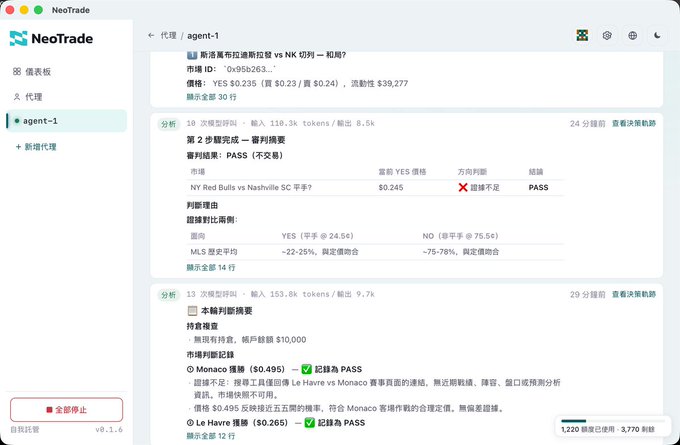Go back with the arrow icon

point(151,36)
